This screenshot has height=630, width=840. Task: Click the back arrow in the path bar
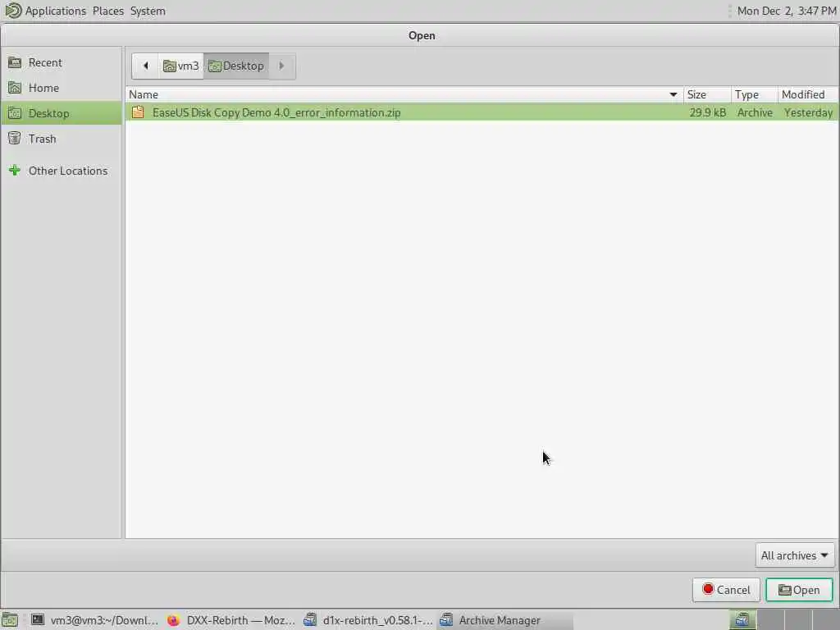tap(145, 66)
